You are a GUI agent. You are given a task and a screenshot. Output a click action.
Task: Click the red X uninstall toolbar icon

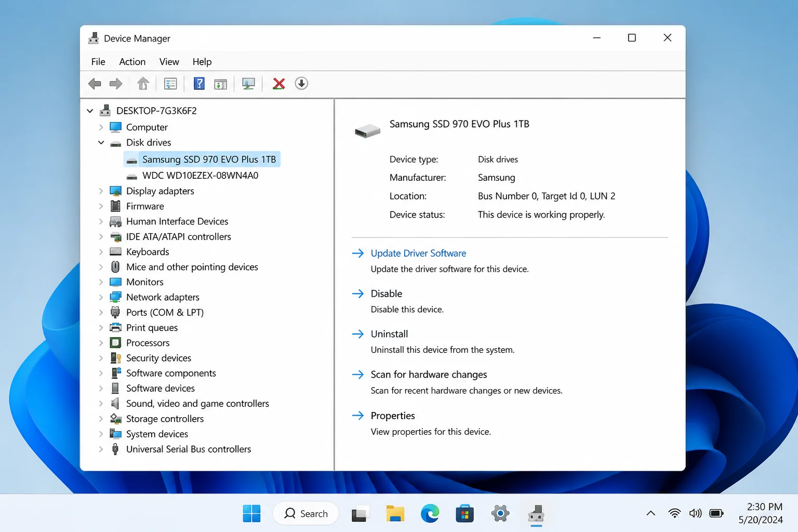(x=279, y=84)
